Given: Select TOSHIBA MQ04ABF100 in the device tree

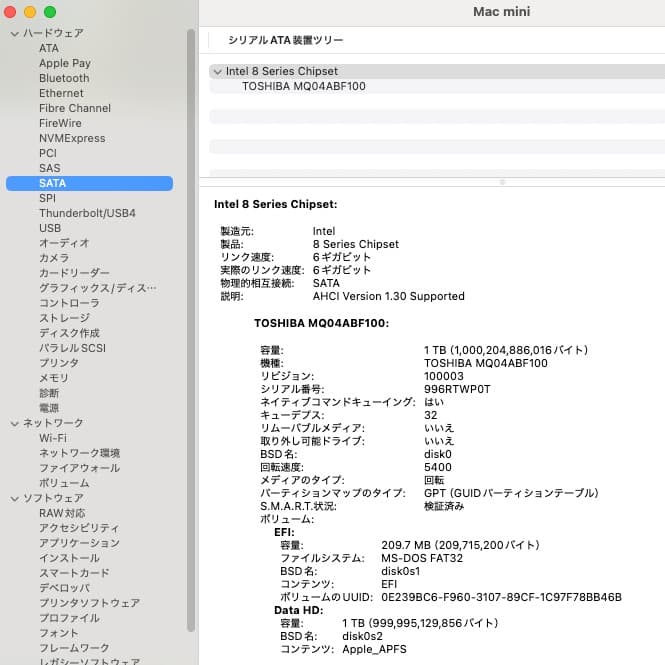Looking at the screenshot, I should point(304,86).
